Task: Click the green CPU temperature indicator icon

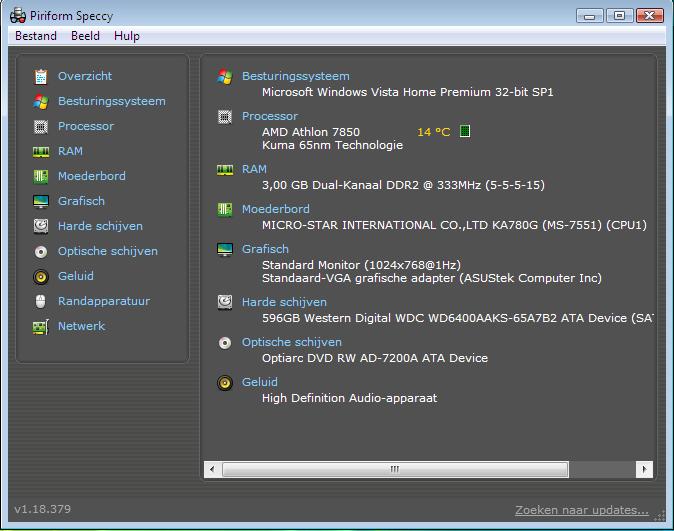Action: tap(465, 131)
